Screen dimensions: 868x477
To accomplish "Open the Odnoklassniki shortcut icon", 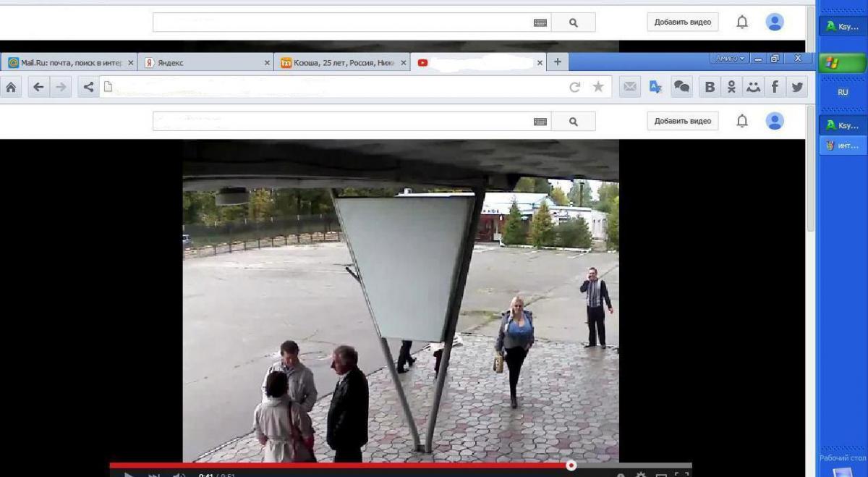I will (731, 87).
